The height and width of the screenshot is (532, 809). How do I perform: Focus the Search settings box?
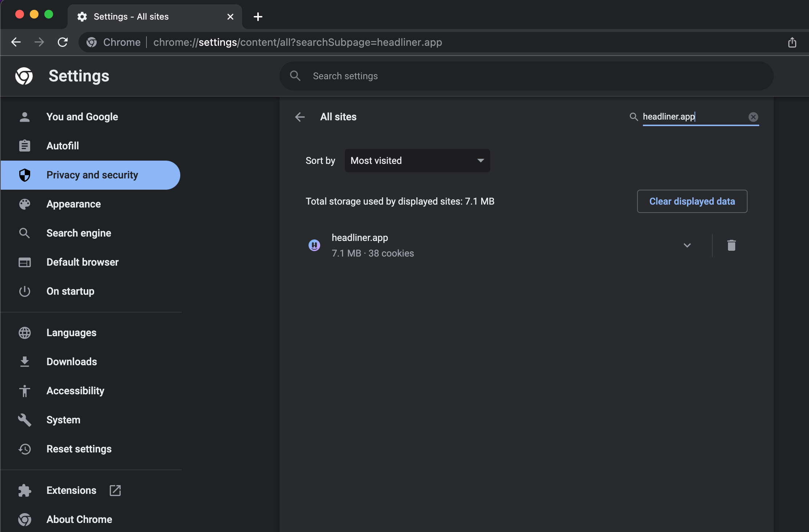526,76
